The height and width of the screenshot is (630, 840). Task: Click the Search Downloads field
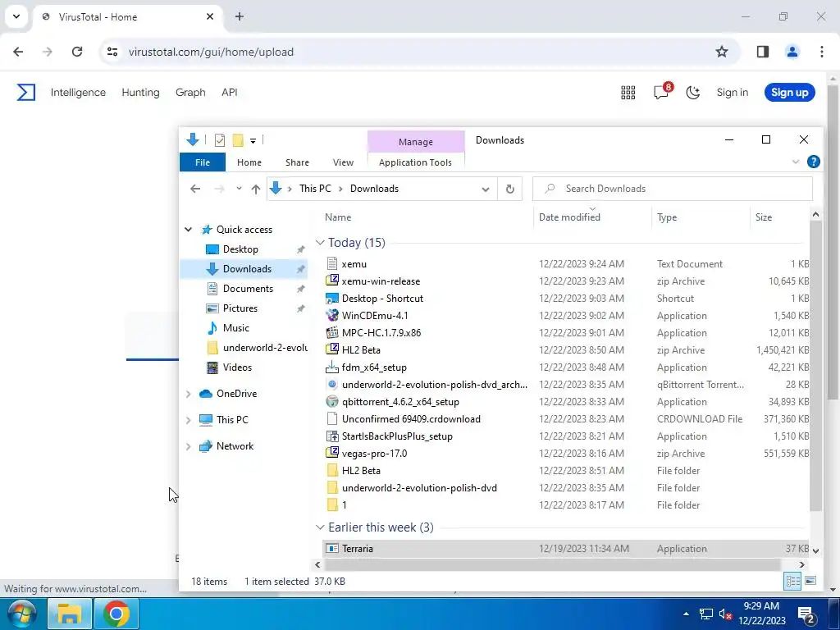point(673,189)
